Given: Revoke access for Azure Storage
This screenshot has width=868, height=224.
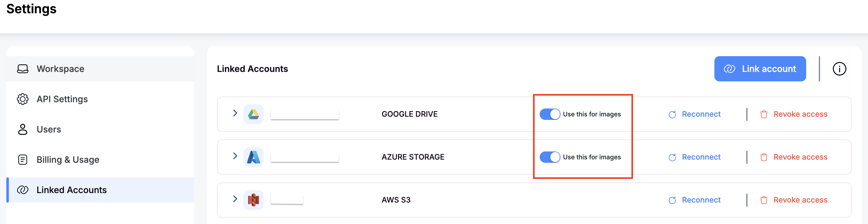Looking at the screenshot, I should point(800,157).
